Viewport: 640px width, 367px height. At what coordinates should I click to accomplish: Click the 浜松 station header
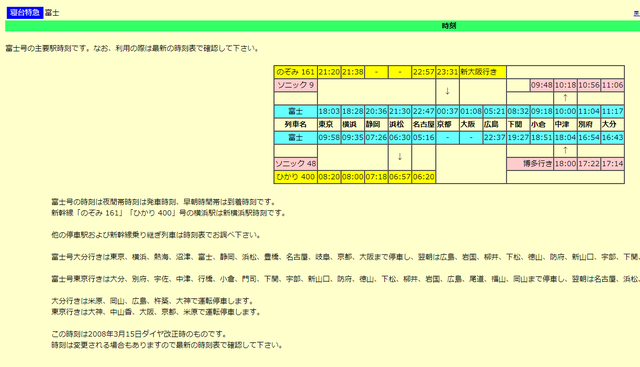point(400,124)
